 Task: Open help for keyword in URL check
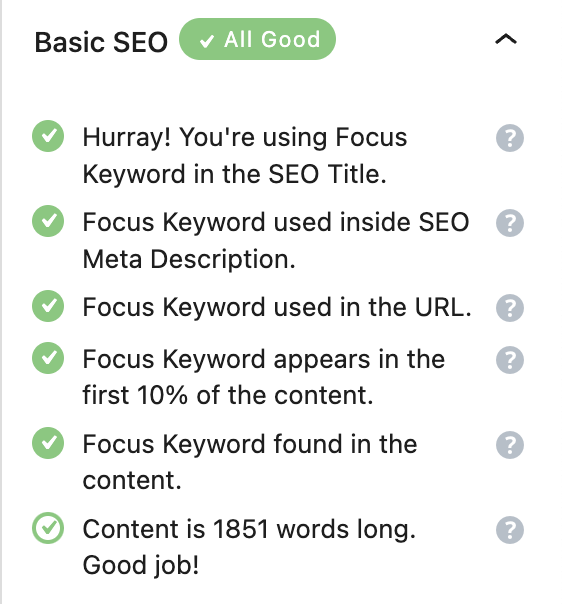tap(510, 308)
